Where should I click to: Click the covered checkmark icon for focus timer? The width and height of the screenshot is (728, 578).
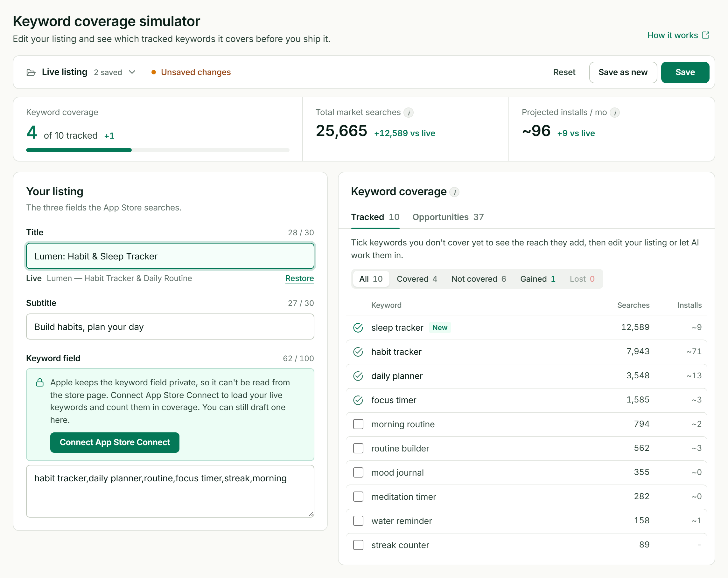358,400
